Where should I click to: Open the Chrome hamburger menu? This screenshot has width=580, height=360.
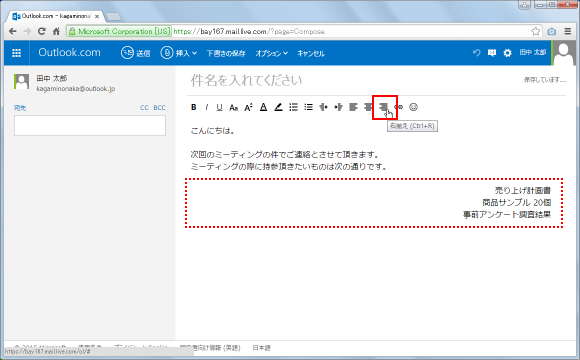pyautogui.click(x=568, y=31)
